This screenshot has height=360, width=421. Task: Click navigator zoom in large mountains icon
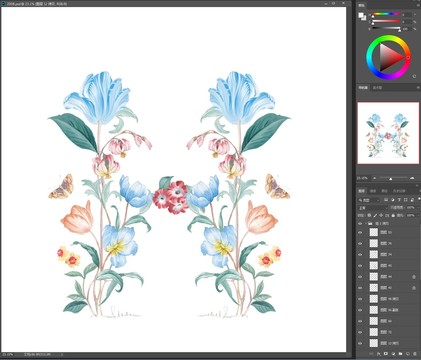point(412,178)
